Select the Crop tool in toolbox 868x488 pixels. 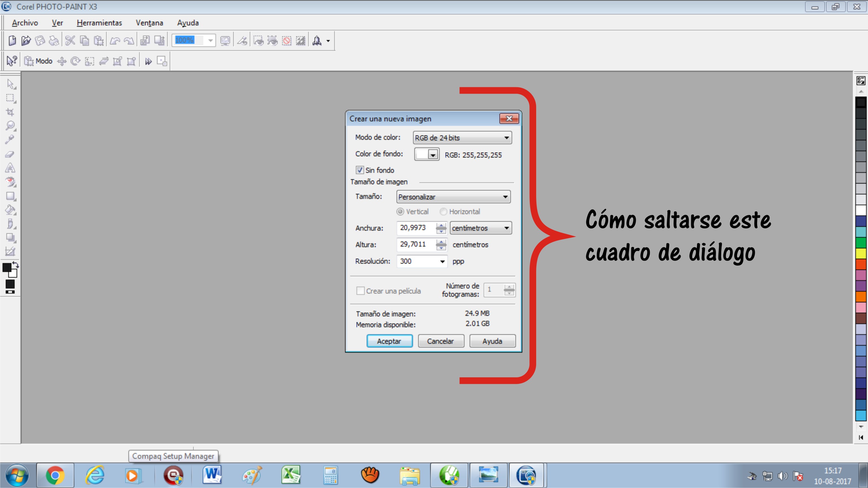tap(10, 112)
